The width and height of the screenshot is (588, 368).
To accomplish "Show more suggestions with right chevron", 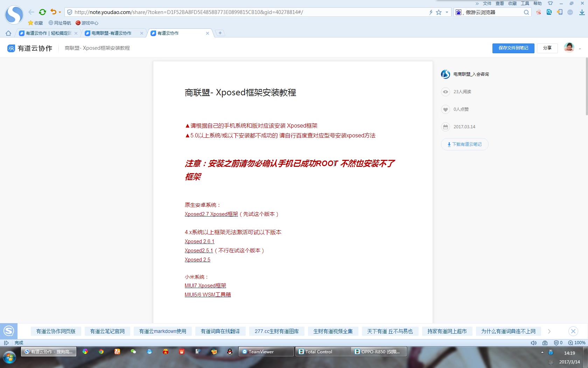I will (x=549, y=331).
